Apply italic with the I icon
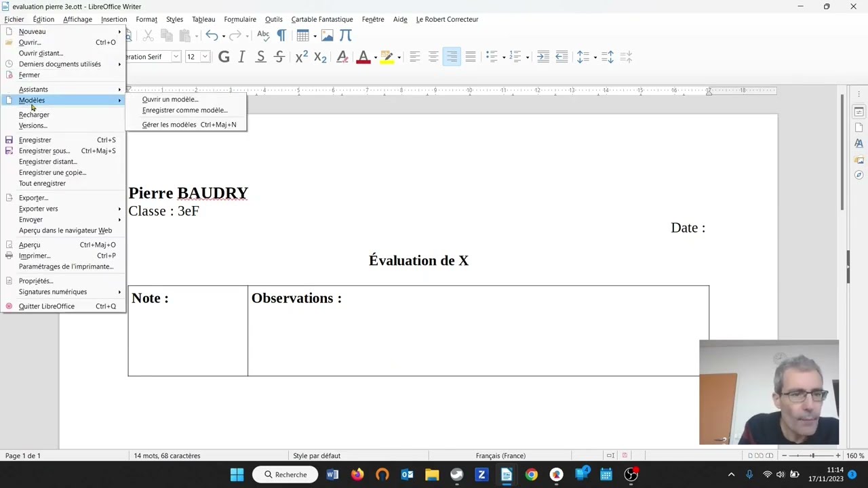 point(242,57)
